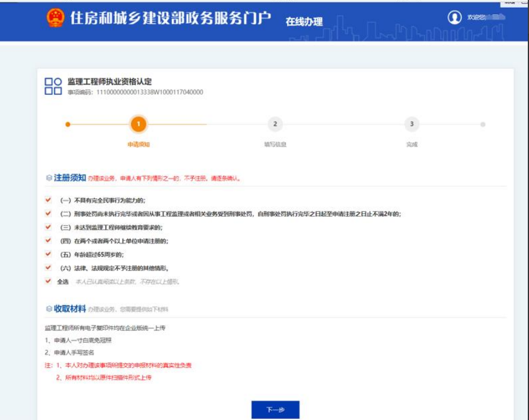Click the 住房和城乡建设部政务服务门户 portal title

(x=171, y=18)
